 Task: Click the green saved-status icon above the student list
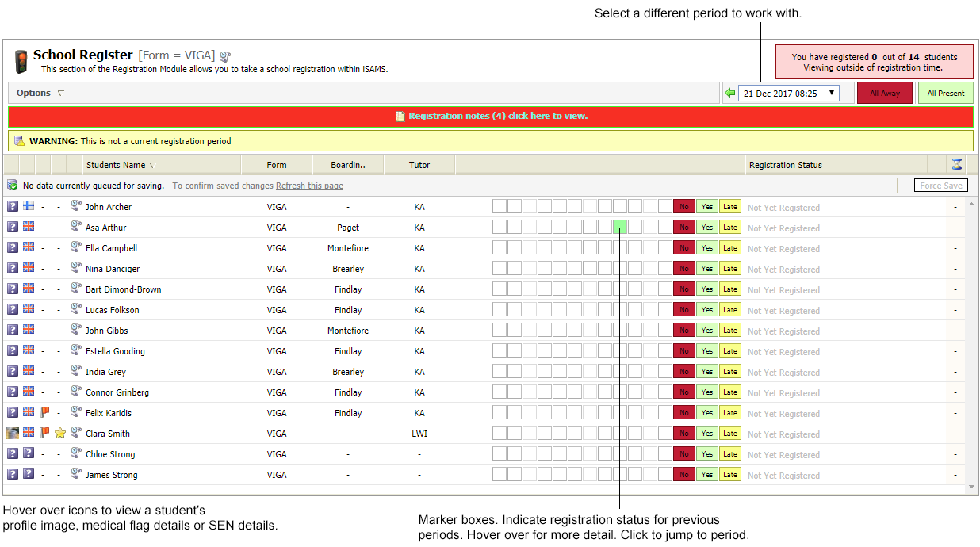click(x=11, y=184)
